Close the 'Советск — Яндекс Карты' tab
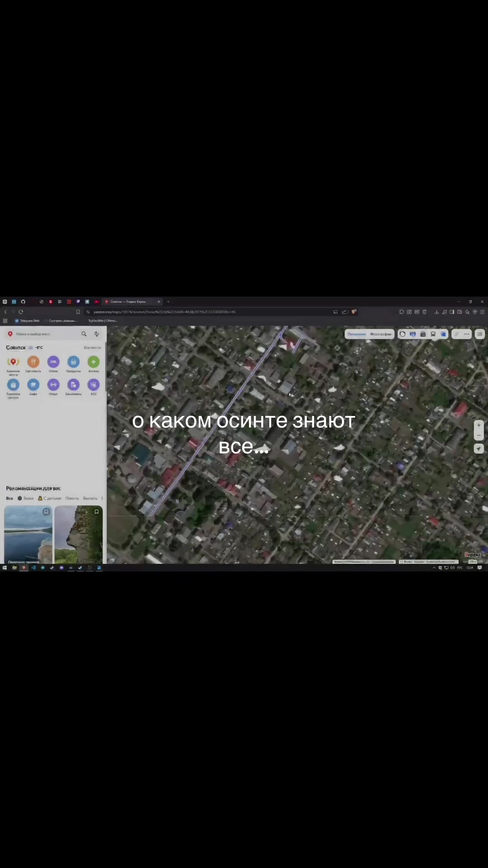The width and height of the screenshot is (488, 868). (x=159, y=302)
